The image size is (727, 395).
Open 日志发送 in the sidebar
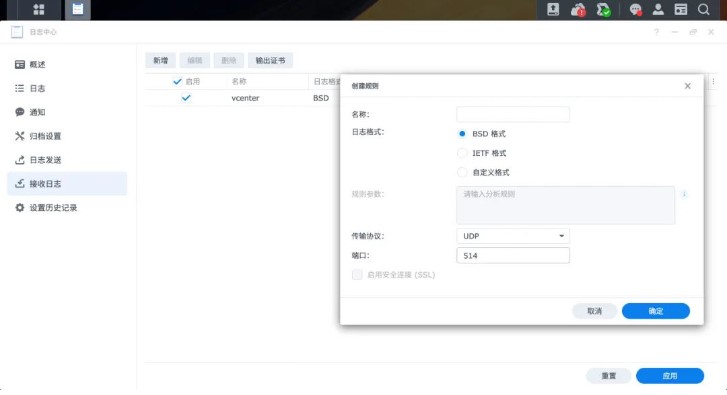(x=67, y=160)
